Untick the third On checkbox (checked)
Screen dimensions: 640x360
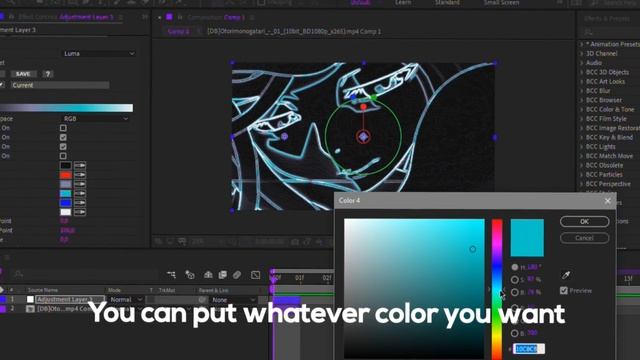tap(63, 147)
